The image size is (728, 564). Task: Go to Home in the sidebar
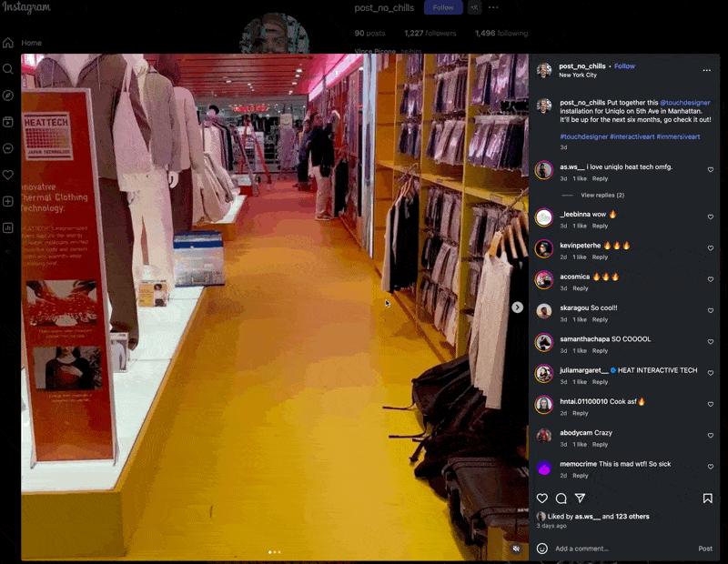coord(8,43)
